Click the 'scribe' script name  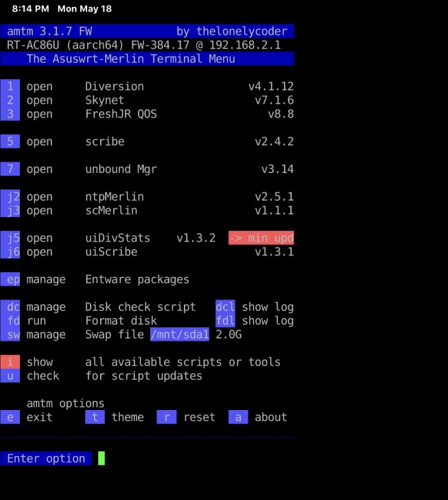104,141
